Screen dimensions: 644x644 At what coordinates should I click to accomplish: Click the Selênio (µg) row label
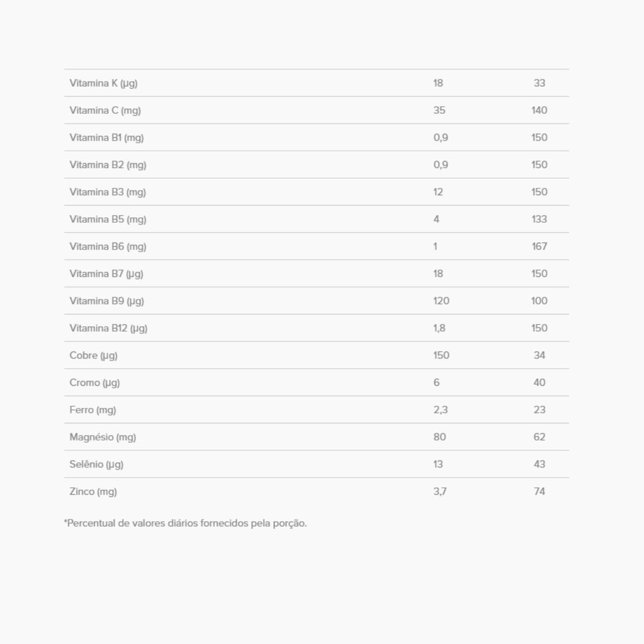[x=97, y=464]
